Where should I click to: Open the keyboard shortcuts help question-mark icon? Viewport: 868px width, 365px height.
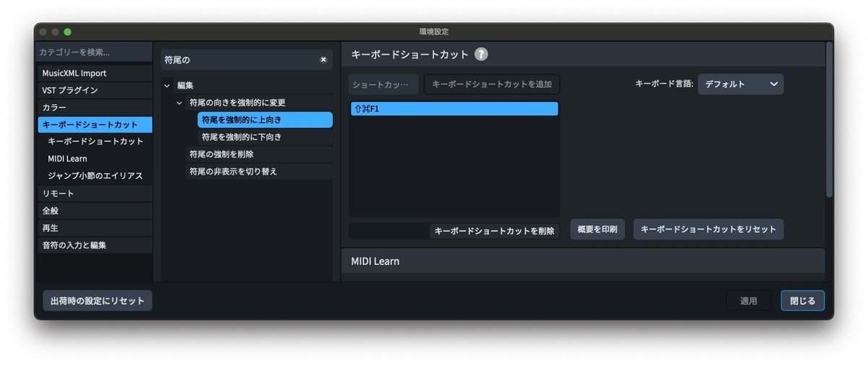coord(481,54)
